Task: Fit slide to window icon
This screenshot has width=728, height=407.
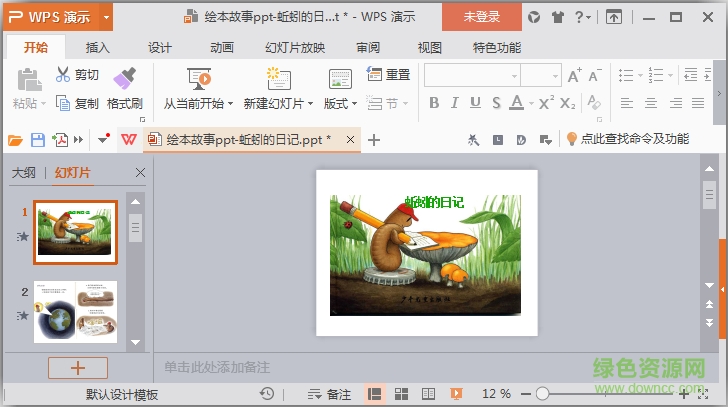Action: point(703,394)
